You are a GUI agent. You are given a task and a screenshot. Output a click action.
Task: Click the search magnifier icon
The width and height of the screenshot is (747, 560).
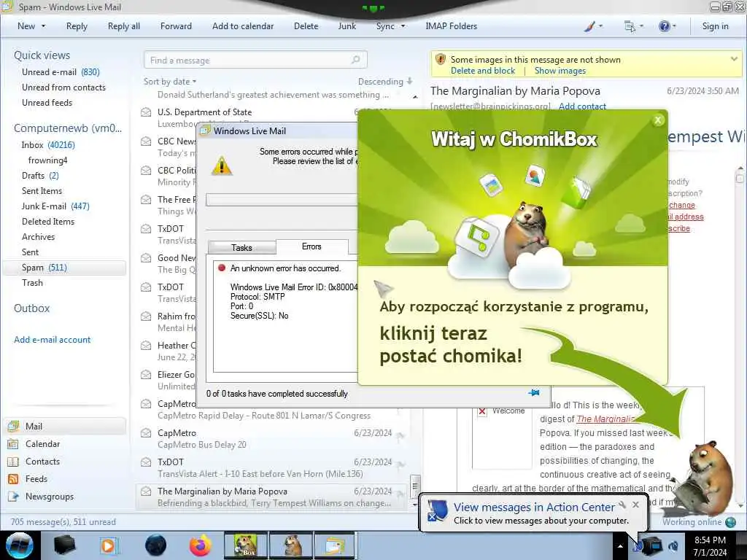point(356,60)
